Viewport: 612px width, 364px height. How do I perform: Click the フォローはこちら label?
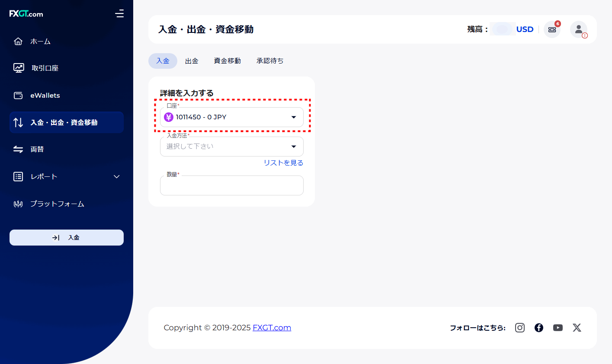pyautogui.click(x=478, y=328)
